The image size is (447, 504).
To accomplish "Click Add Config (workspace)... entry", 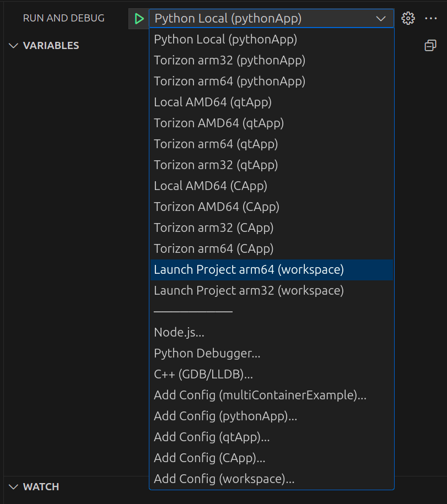I will 224,479.
